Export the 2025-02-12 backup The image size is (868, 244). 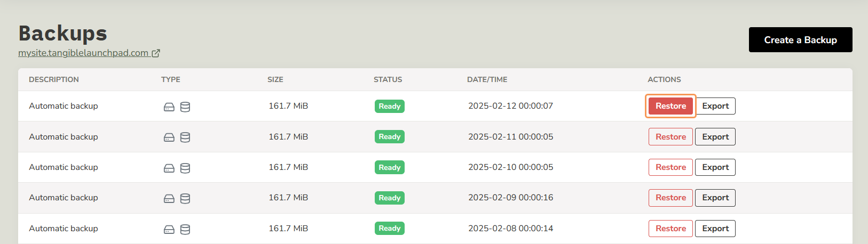(x=715, y=106)
